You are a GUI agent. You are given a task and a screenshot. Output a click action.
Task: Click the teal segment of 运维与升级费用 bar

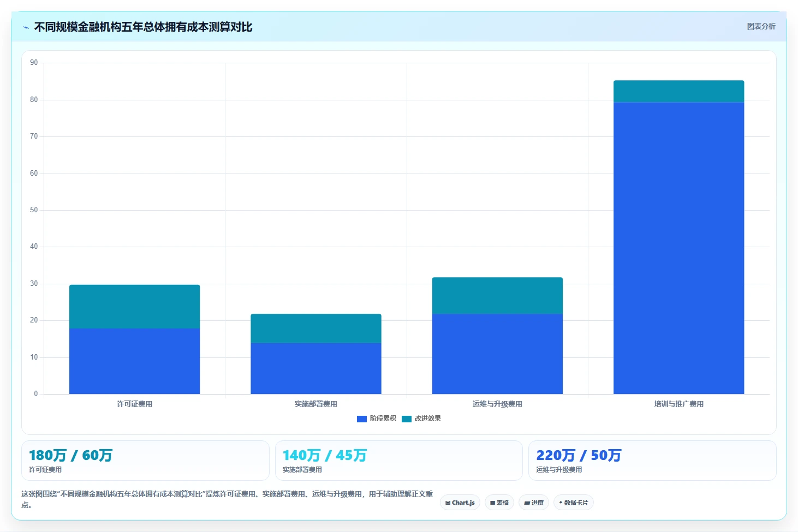click(x=497, y=296)
